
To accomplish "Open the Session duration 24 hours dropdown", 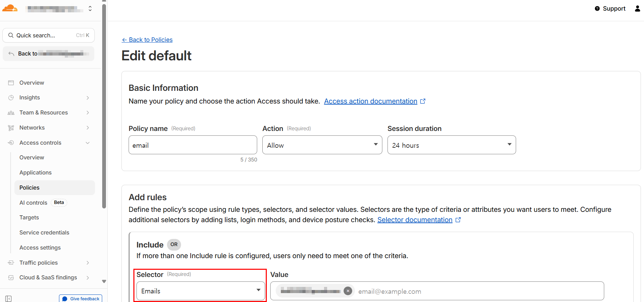I will [452, 145].
